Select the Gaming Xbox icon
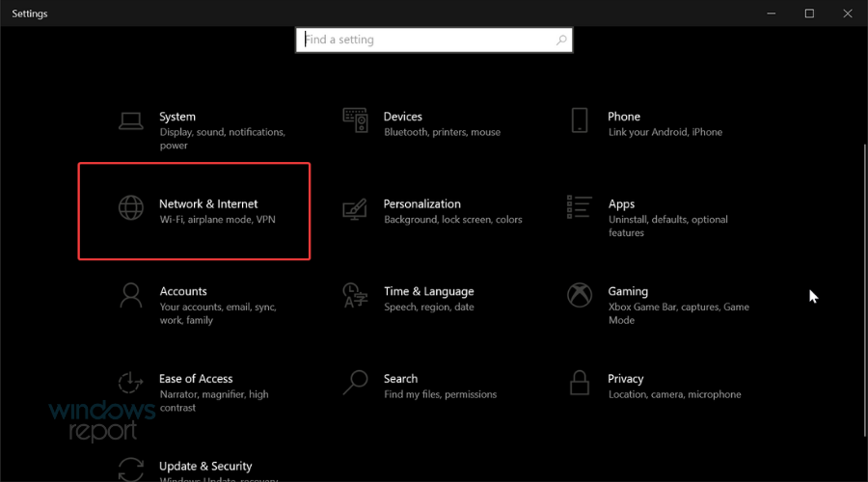 click(x=580, y=295)
